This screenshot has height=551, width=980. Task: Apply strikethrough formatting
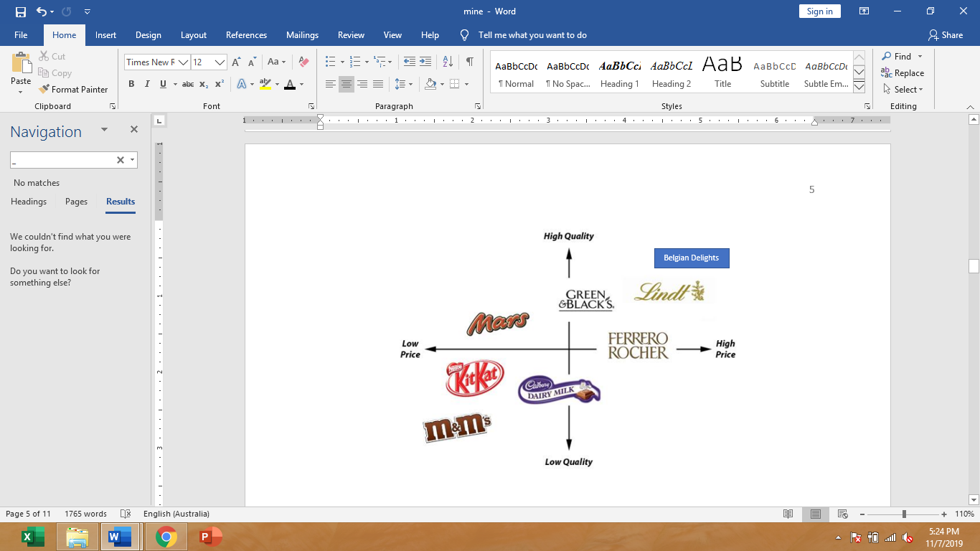[x=188, y=84]
